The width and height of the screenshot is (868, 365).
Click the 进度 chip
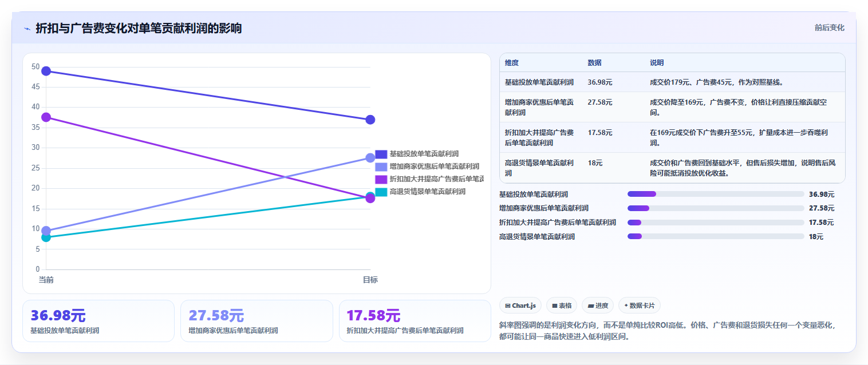(598, 306)
